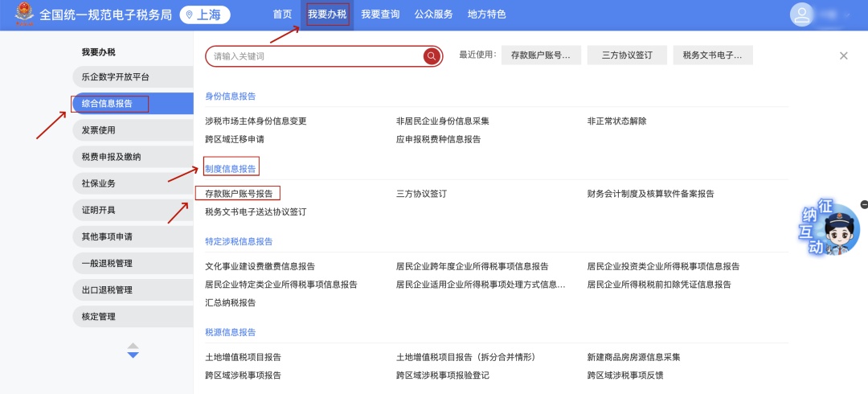Click the 制度信息报告 section heading
868x394 pixels.
(x=231, y=169)
